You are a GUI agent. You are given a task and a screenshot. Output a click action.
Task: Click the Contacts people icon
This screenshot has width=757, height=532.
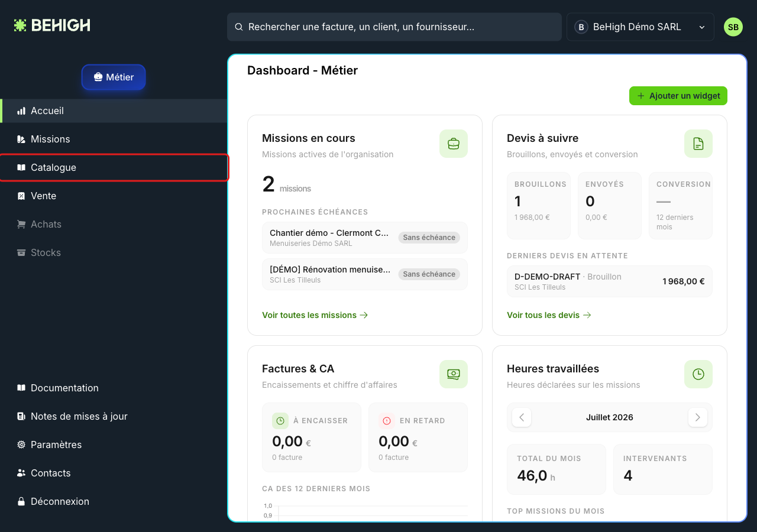click(21, 473)
